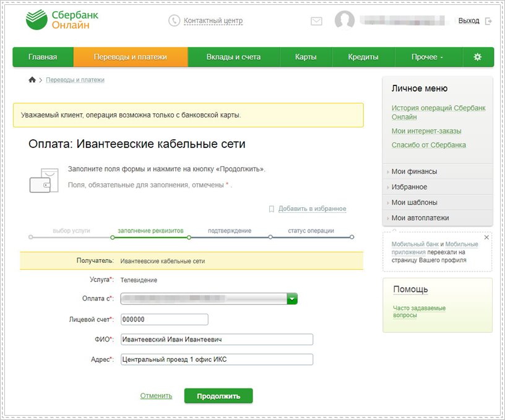The height and width of the screenshot is (420, 505).
Task: Click the Продолжить button
Action: [218, 396]
